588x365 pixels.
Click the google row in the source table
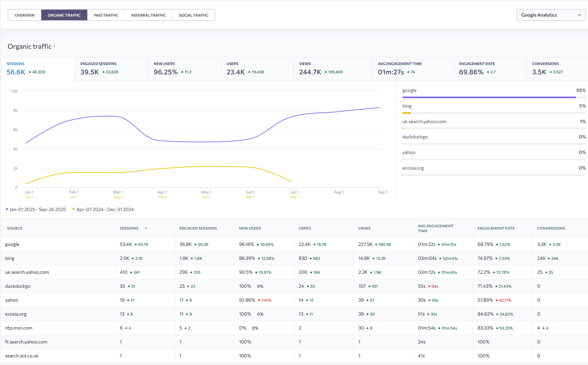[x=294, y=244]
